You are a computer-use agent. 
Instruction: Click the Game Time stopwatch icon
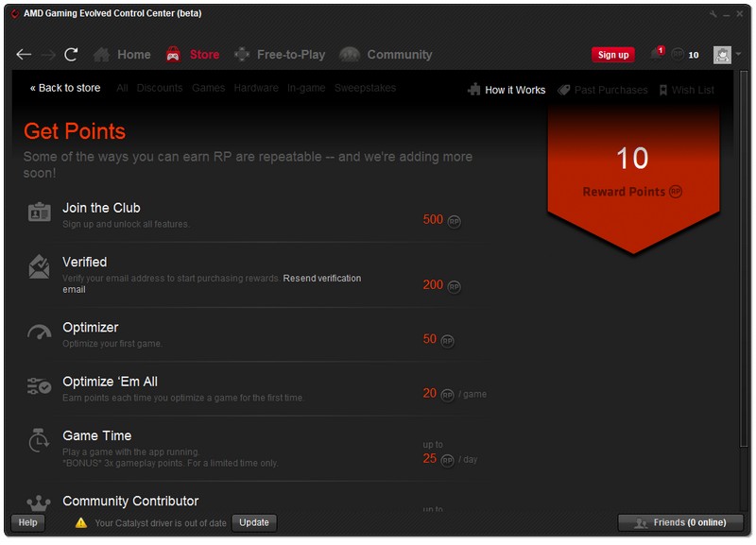pos(39,440)
